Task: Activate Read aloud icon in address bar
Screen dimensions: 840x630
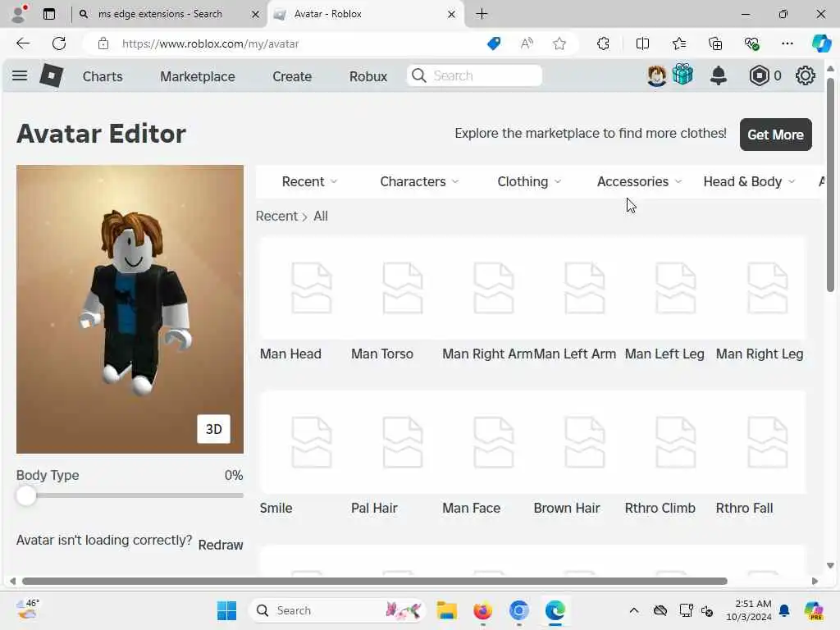Action: 527,43
